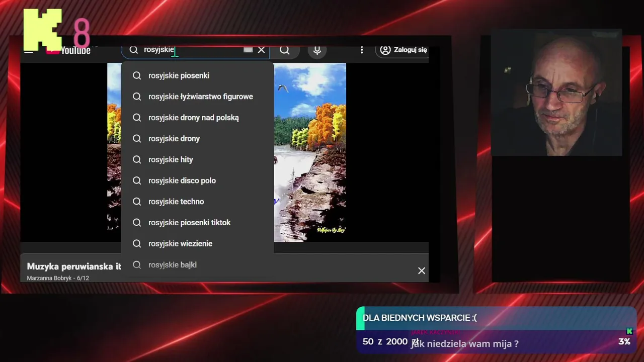Click the '3%' goal percentage
Viewport: 644px width, 362px height.
click(x=624, y=341)
